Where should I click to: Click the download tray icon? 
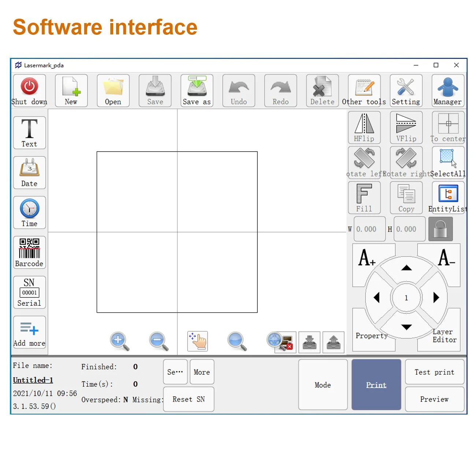coord(309,342)
